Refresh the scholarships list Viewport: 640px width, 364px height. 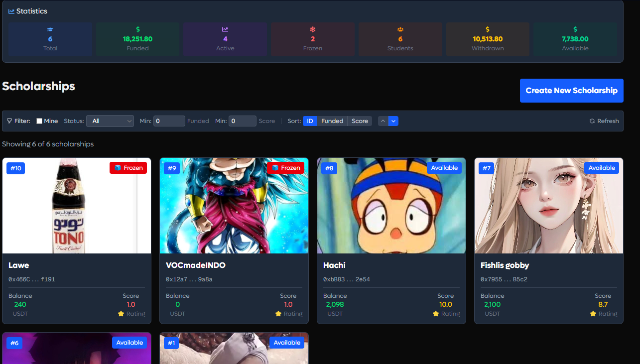tap(604, 121)
